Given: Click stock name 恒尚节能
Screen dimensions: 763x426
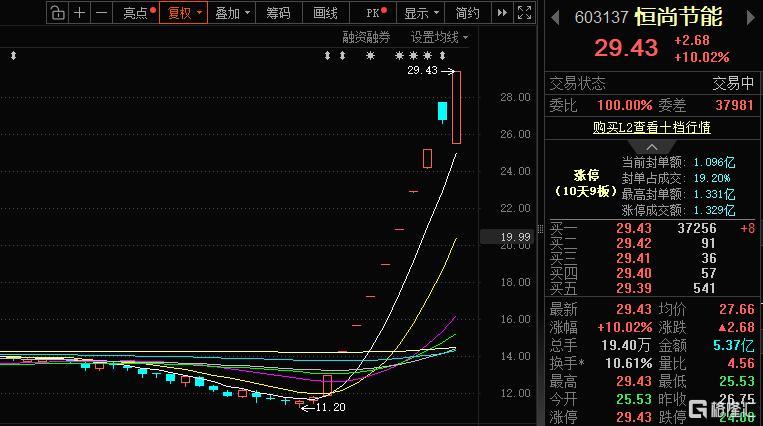Looking at the screenshot, I should [678, 18].
